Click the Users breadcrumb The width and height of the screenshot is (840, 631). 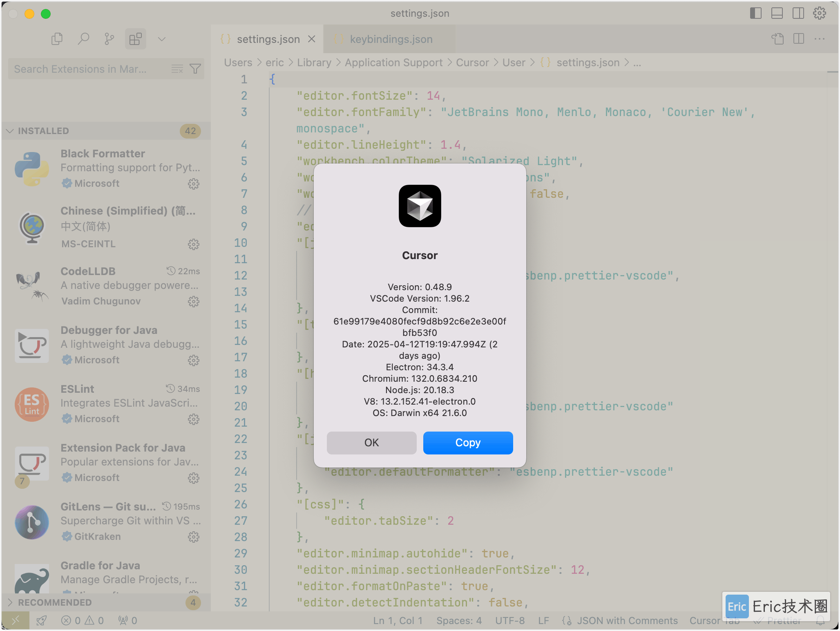(x=238, y=63)
